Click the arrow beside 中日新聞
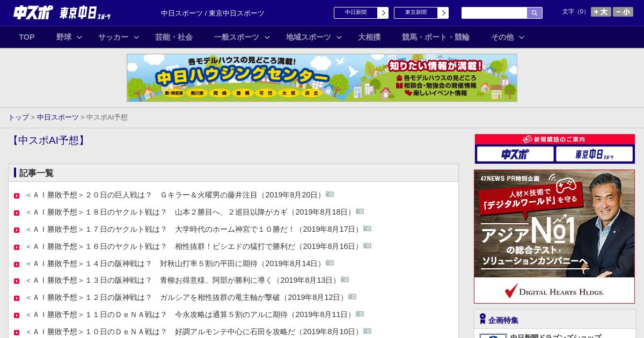The height and width of the screenshot is (338, 644). click(383, 13)
